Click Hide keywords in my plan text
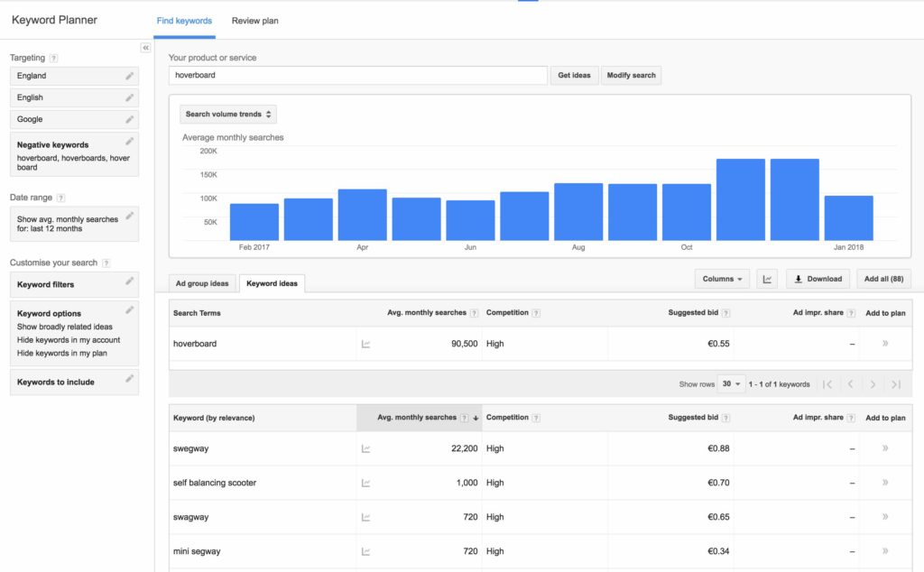 pos(62,354)
